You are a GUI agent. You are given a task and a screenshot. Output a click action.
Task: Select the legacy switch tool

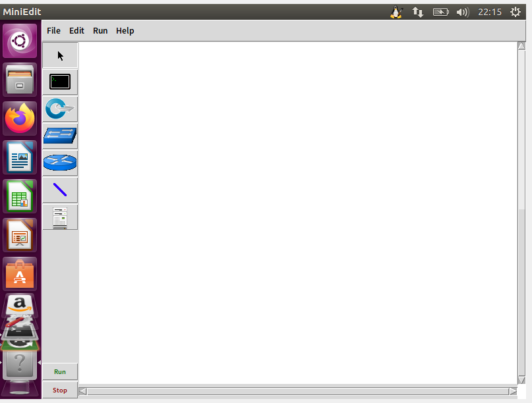click(60, 136)
